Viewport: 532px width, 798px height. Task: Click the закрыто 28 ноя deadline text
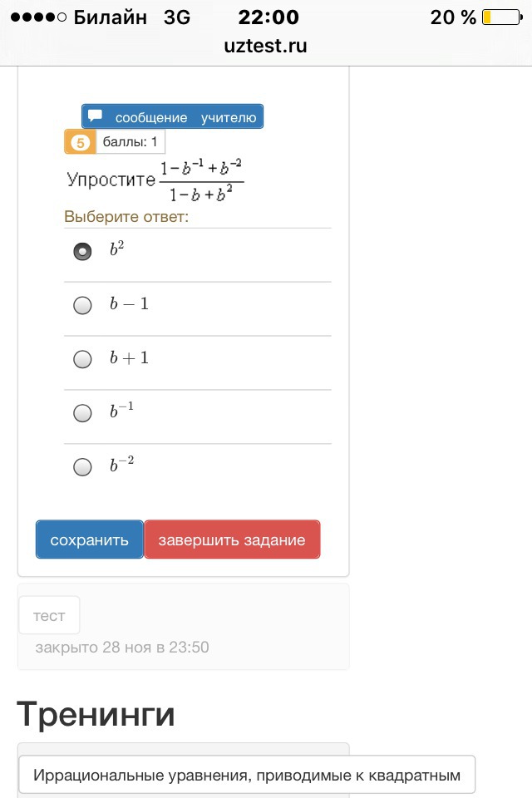coord(121,647)
